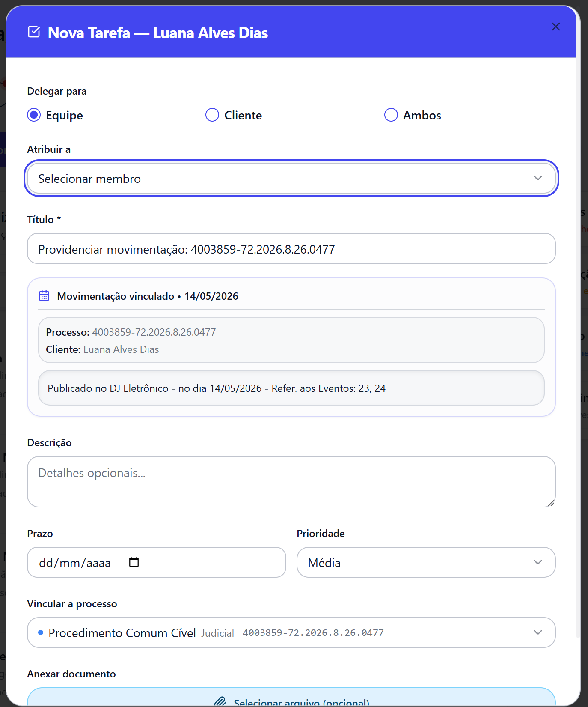Viewport: 588px width, 707px height.
Task: Select the Equipe radio option
Action: coord(34,115)
